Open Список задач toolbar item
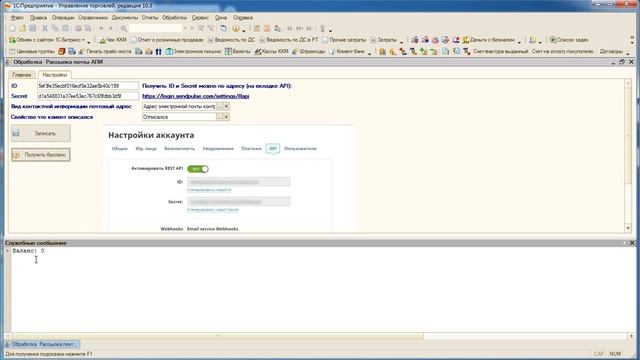Screen dimensions: 640x360 (x=569, y=40)
